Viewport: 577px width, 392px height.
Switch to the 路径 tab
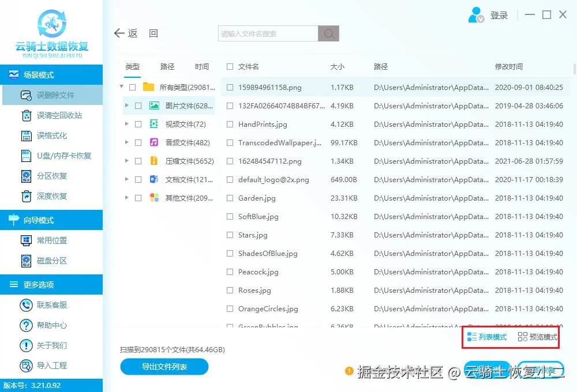pos(167,66)
